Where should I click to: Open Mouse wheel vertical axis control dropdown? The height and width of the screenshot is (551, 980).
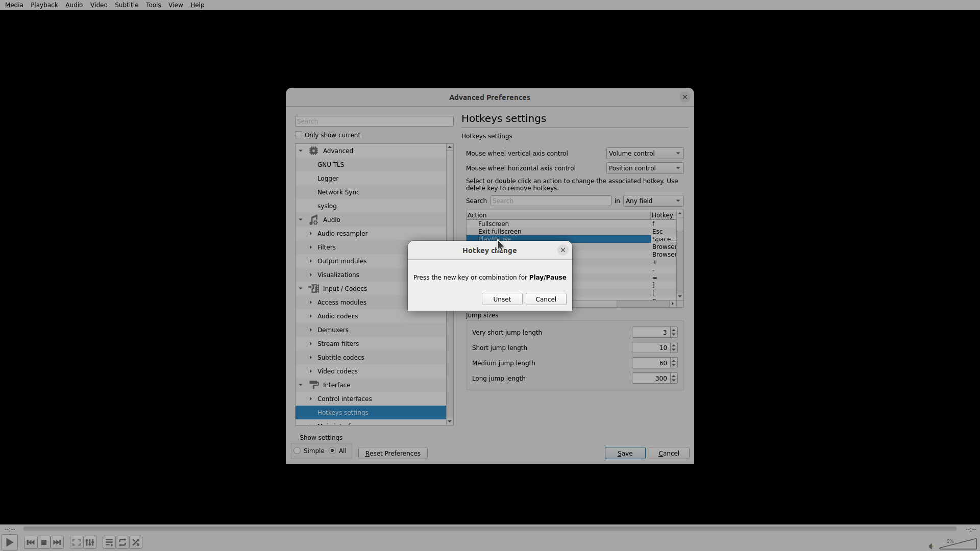644,154
